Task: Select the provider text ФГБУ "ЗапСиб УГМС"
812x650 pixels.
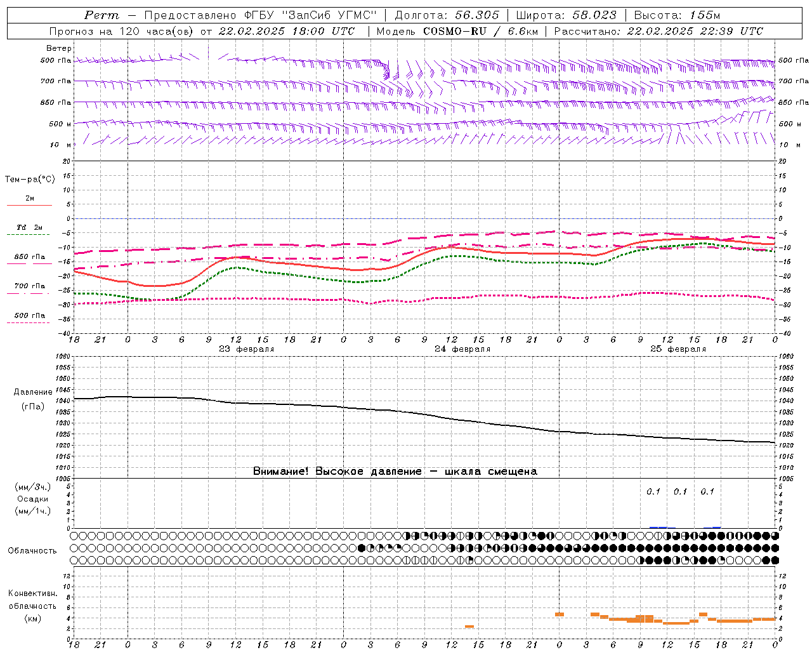Action: 310,15
